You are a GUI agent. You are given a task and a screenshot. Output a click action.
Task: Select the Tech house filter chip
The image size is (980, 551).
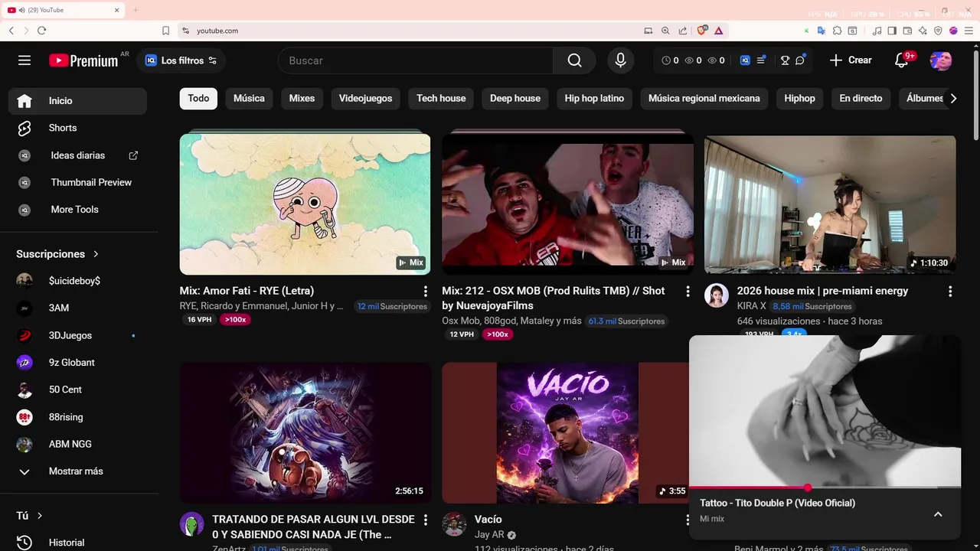coord(441,98)
